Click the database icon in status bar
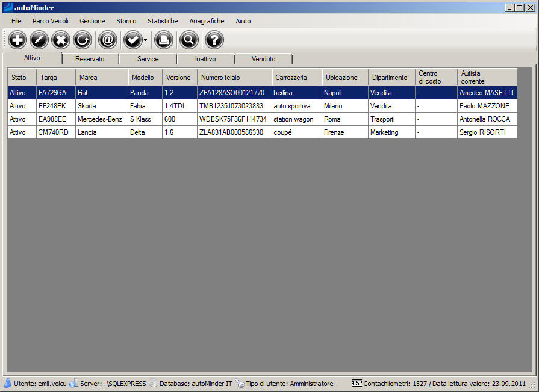 click(154, 383)
